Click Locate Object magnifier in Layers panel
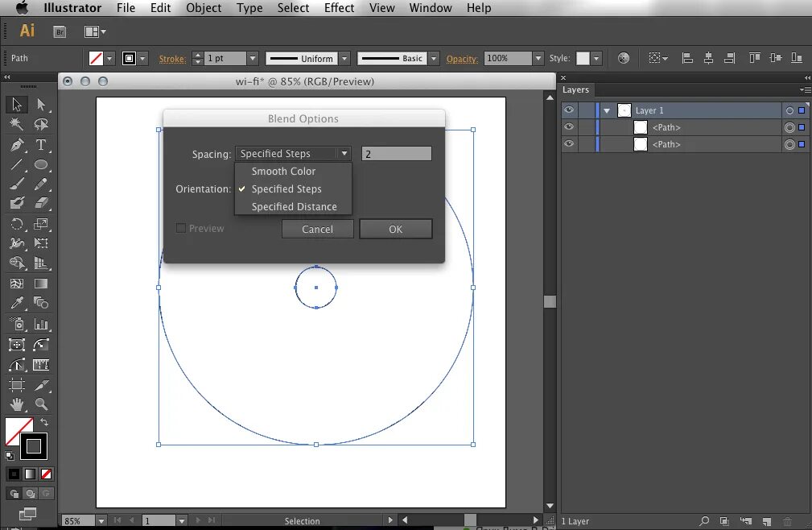Viewport: 812px width, 530px height. (x=704, y=520)
